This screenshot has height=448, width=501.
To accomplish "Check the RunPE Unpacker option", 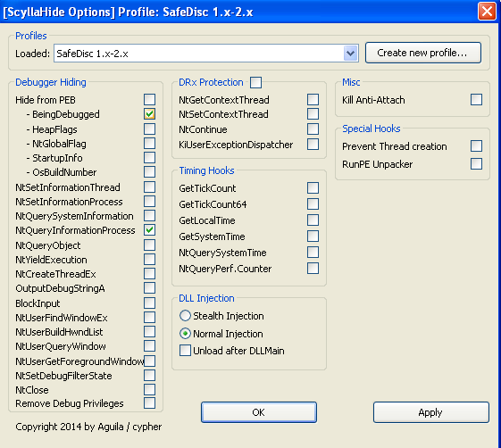I will click(476, 164).
